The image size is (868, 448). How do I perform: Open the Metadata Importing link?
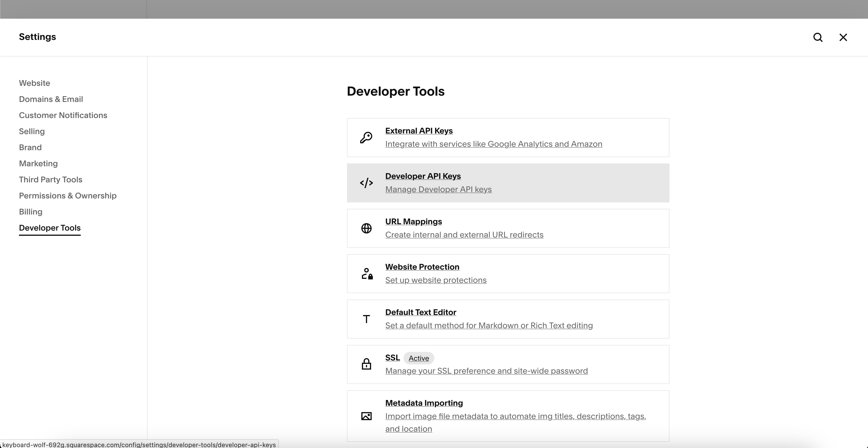click(x=424, y=403)
